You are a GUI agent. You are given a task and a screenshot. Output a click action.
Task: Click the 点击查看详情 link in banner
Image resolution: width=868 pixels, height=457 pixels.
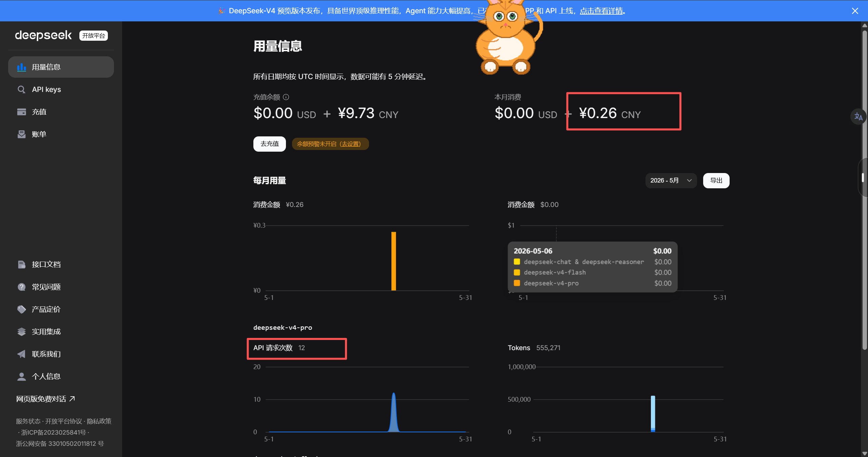point(601,11)
